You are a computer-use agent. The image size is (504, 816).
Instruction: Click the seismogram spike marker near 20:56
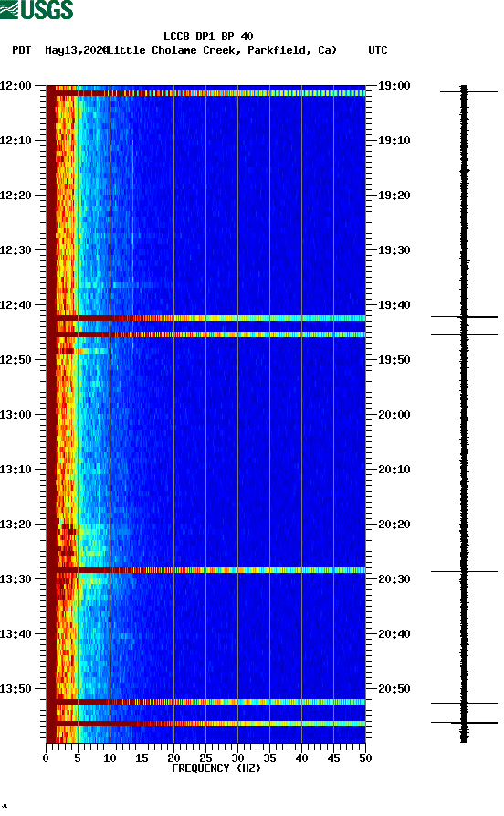pos(464,722)
